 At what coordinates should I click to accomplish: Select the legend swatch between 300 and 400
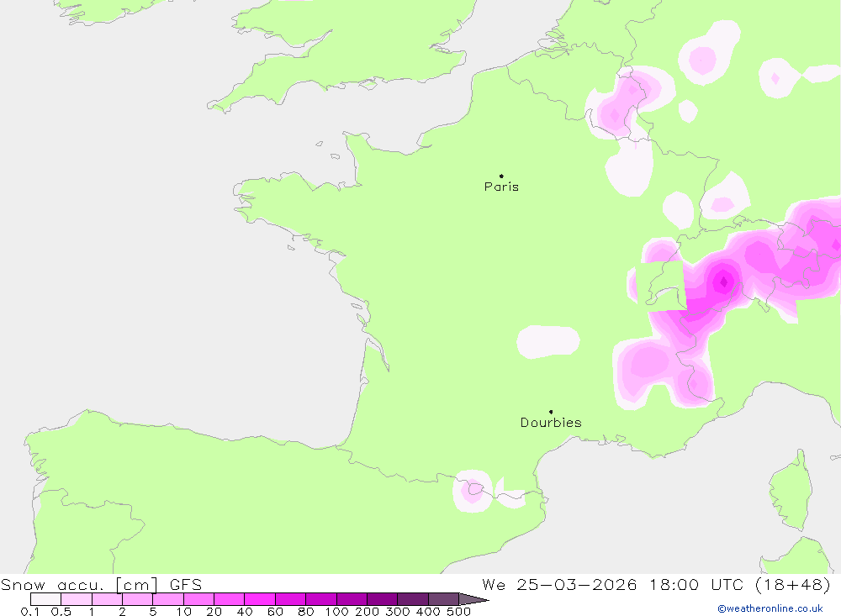coord(412,599)
